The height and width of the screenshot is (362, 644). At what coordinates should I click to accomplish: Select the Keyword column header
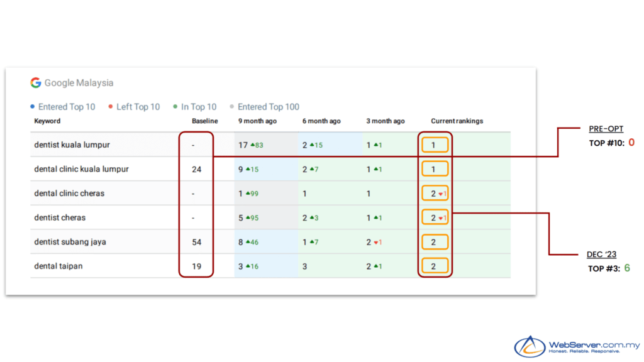click(47, 121)
